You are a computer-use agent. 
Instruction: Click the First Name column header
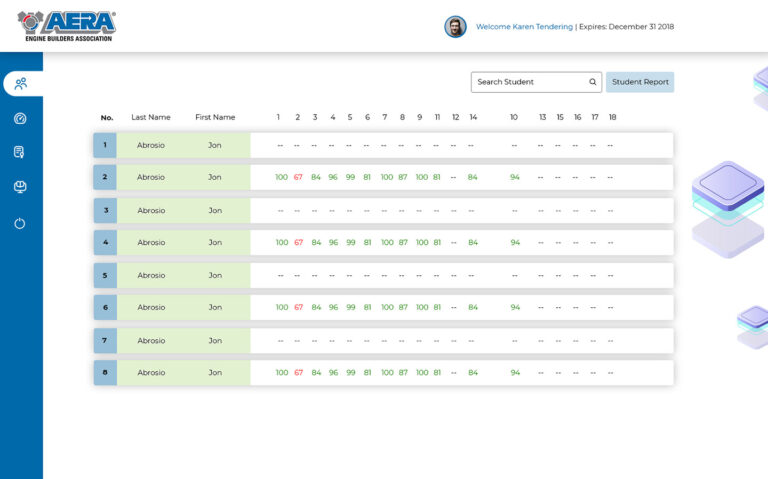coord(215,117)
